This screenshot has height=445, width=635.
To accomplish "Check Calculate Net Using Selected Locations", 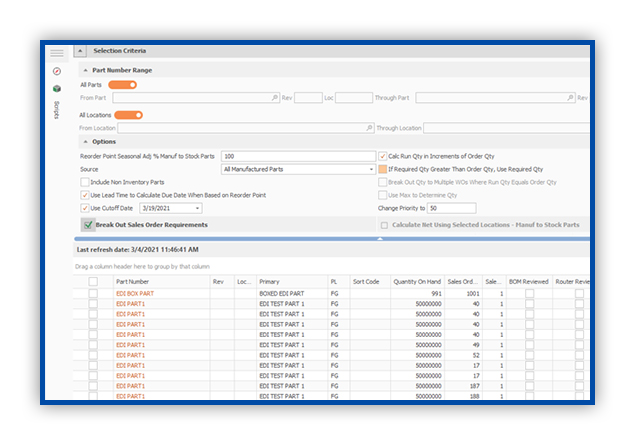I will pyautogui.click(x=384, y=225).
